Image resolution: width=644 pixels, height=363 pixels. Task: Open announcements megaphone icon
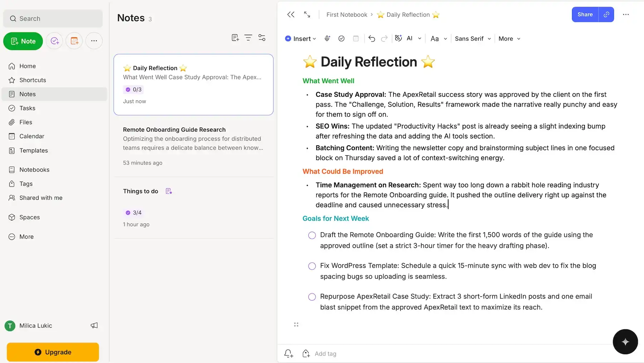pos(94,325)
